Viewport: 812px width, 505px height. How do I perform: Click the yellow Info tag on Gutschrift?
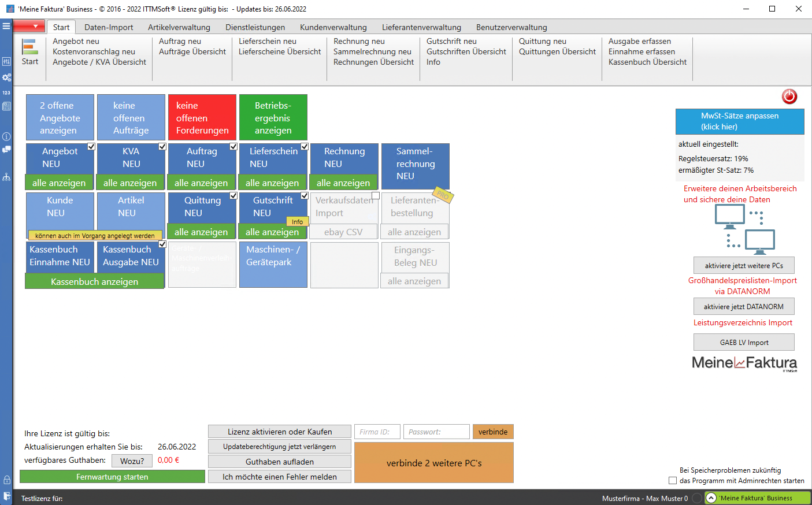[x=297, y=221]
